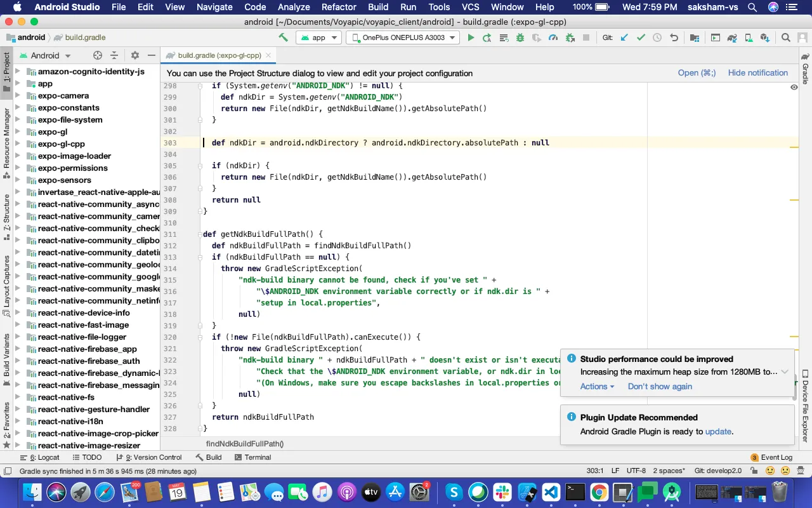This screenshot has height=508, width=812.
Task: Expand the expo-camera module in tree
Action: 18,96
